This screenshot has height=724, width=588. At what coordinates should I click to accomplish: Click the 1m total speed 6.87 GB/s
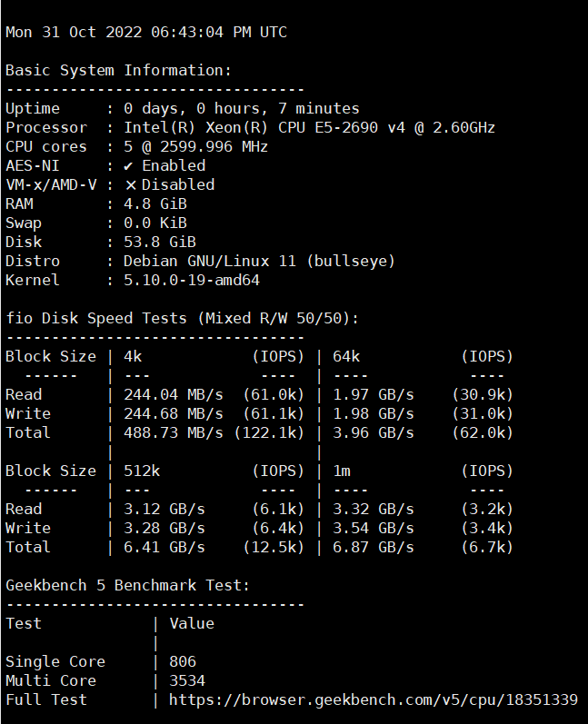(x=374, y=547)
